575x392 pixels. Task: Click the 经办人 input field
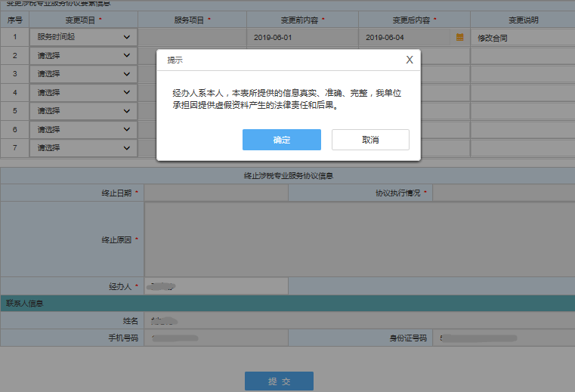click(215, 286)
